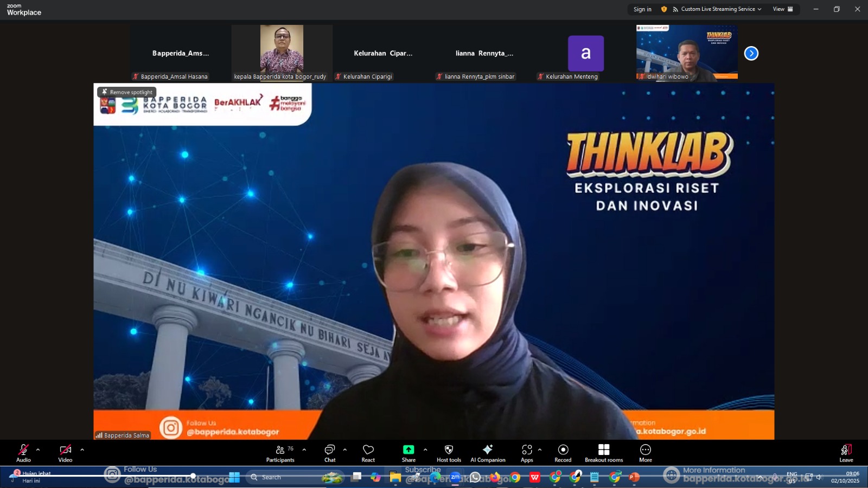Expand the audio options arrow
Image resolution: width=868 pixels, height=488 pixels.
[38, 450]
